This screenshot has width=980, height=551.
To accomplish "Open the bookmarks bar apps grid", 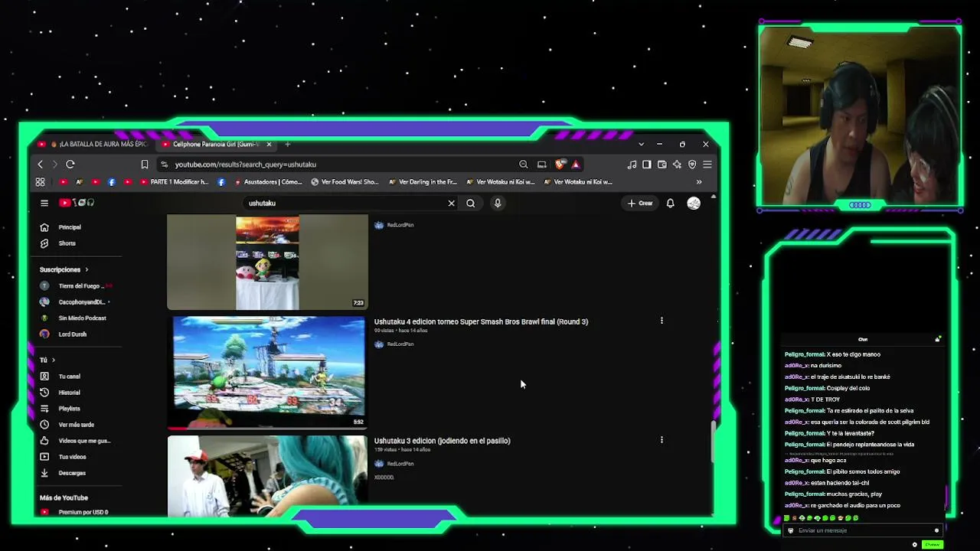I will (x=40, y=182).
